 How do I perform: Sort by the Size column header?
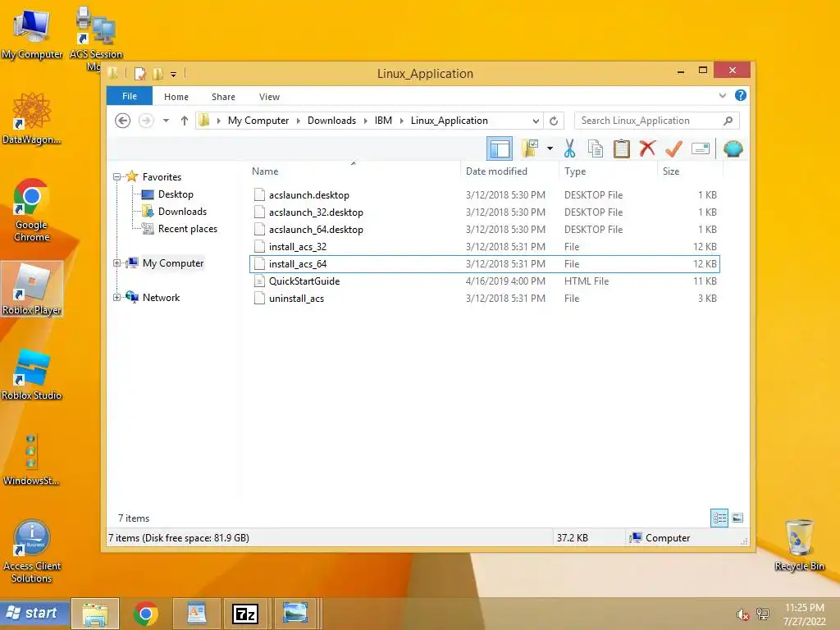(x=690, y=171)
